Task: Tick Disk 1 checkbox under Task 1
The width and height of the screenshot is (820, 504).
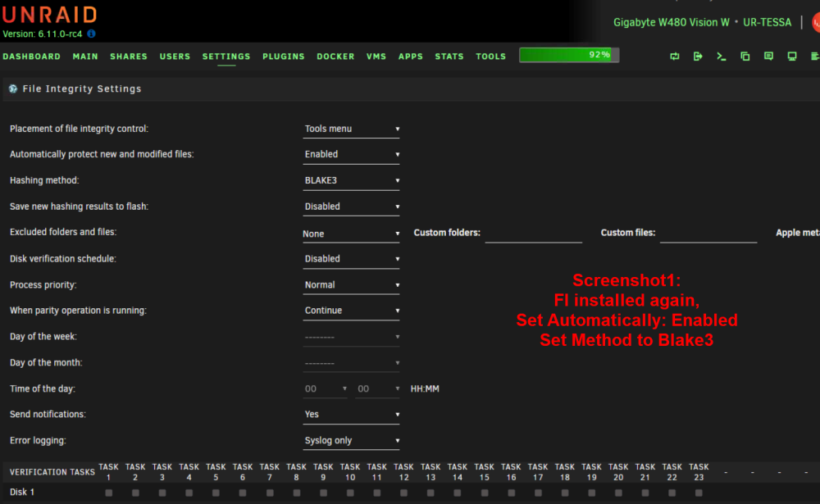Action: pyautogui.click(x=109, y=493)
